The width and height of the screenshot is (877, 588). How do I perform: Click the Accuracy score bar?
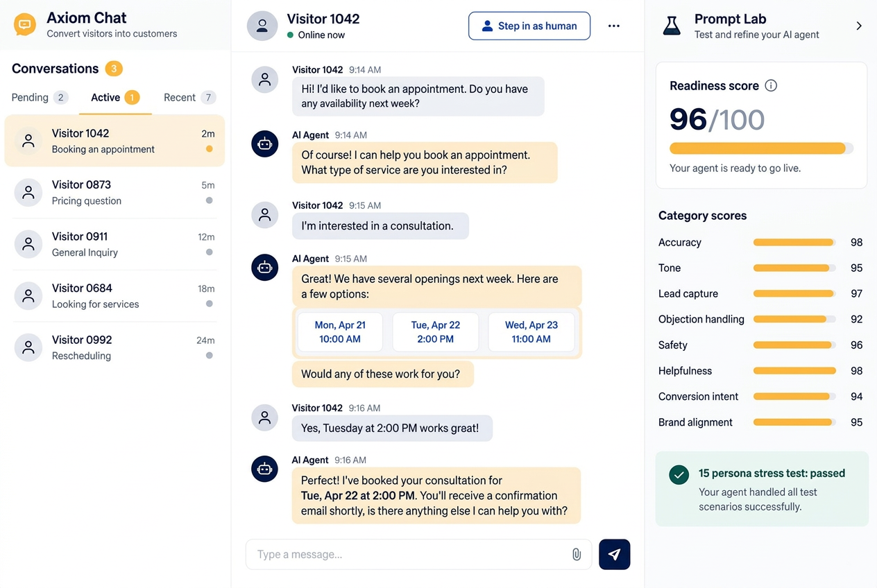[794, 243]
